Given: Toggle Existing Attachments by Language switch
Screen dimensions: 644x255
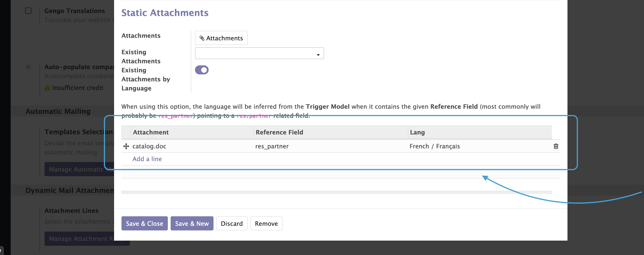Looking at the screenshot, I should pyautogui.click(x=202, y=70).
